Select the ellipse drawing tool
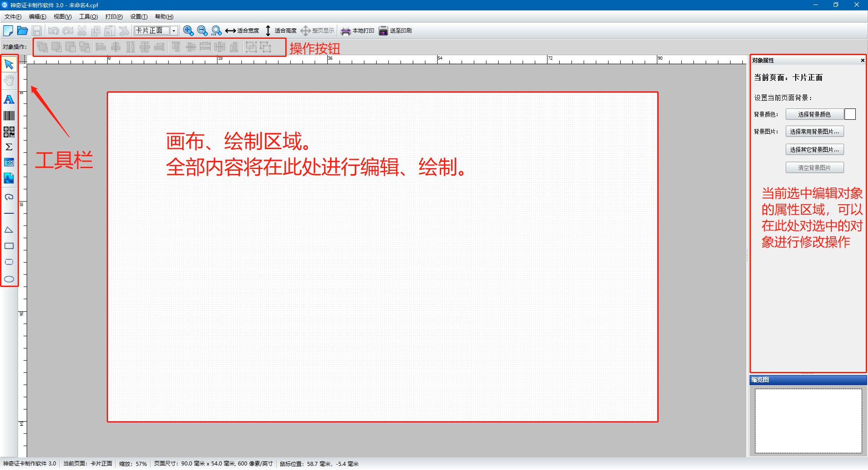868x470 pixels. click(x=9, y=279)
